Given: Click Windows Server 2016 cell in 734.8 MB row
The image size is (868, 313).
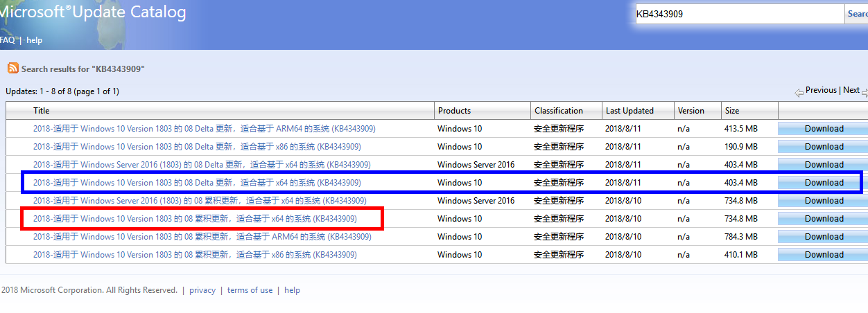Looking at the screenshot, I should (476, 201).
